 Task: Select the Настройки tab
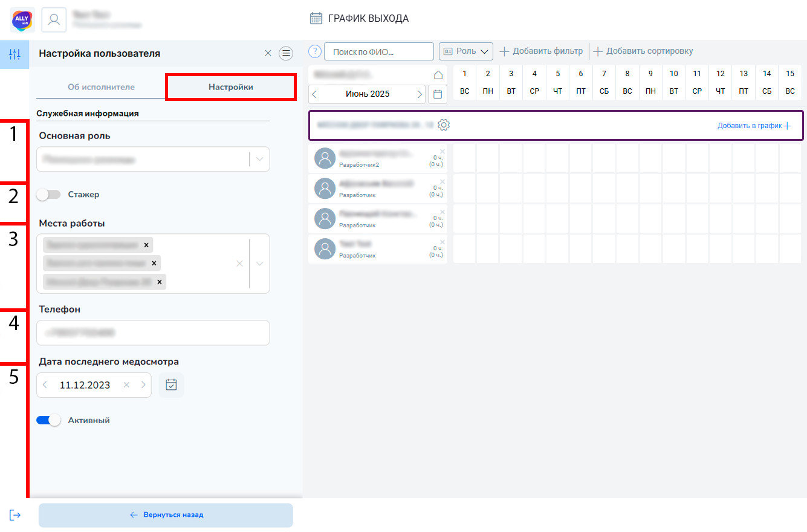pos(231,87)
